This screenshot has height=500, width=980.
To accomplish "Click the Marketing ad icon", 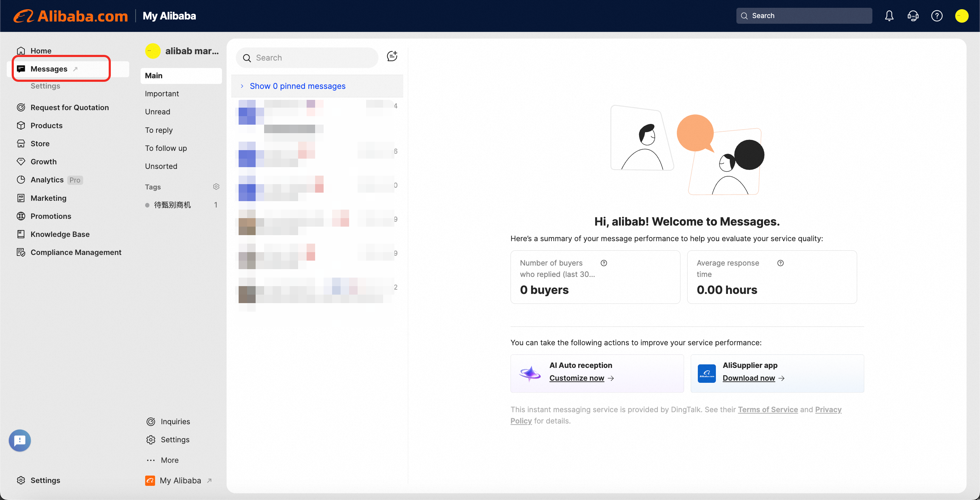I will (21, 198).
